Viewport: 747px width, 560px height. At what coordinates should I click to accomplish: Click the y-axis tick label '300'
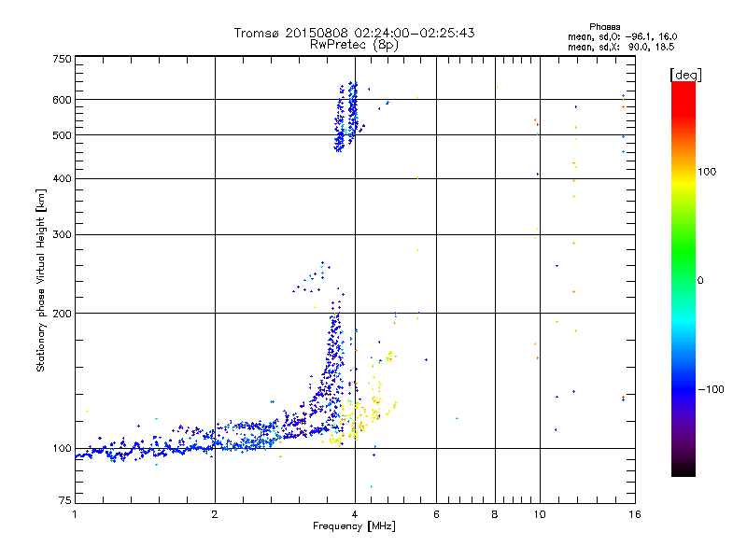[62, 235]
